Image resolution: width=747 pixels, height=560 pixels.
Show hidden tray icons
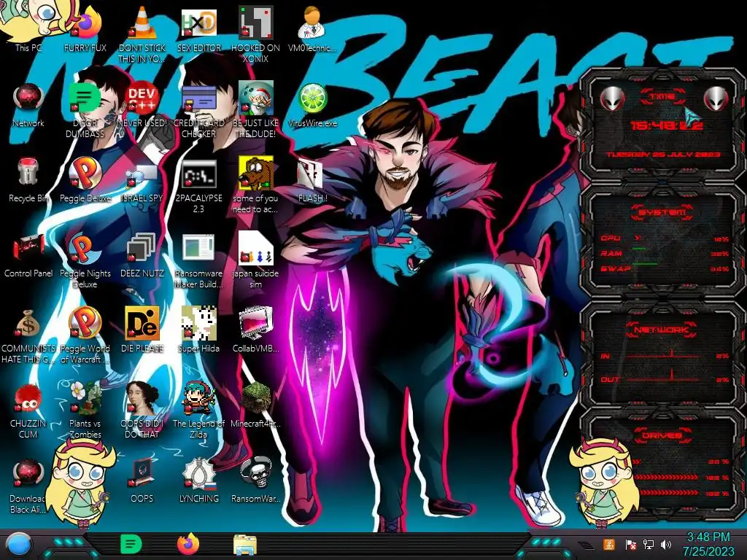coord(586,545)
